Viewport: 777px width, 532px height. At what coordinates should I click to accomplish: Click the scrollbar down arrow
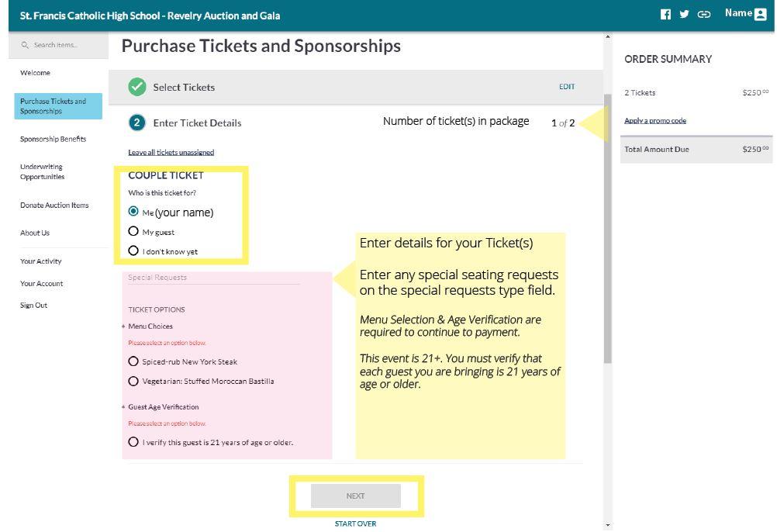(x=607, y=525)
